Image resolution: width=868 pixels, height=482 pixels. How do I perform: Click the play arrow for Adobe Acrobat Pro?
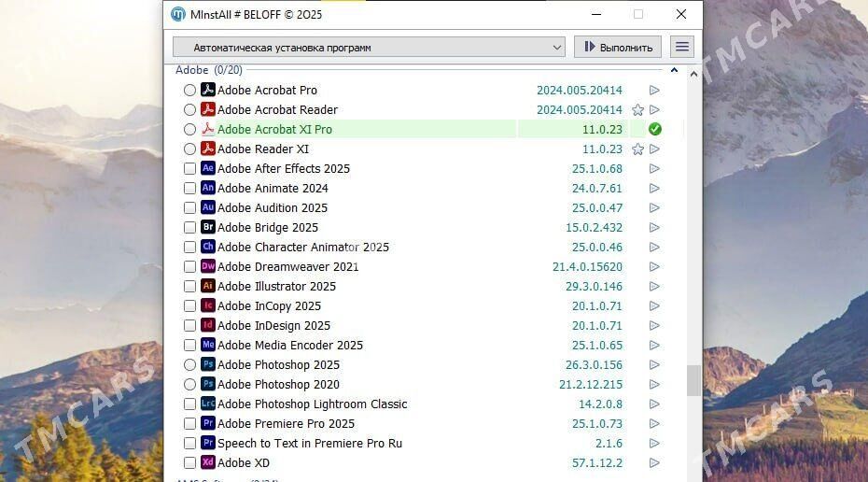pos(654,90)
